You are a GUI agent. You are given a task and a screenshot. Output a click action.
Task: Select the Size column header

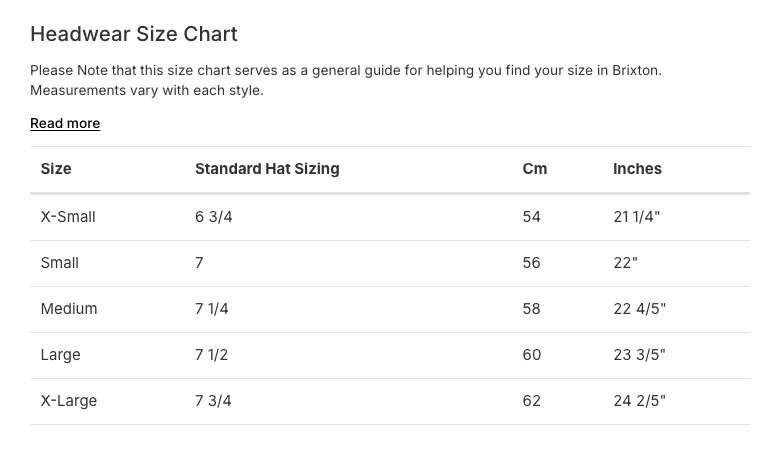tap(56, 169)
